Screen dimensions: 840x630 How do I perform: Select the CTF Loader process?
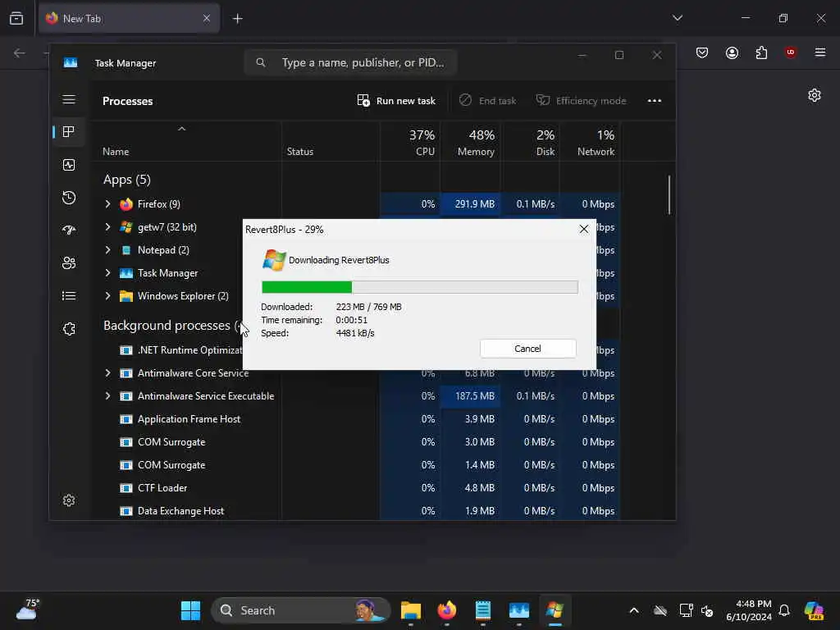click(x=354, y=488)
